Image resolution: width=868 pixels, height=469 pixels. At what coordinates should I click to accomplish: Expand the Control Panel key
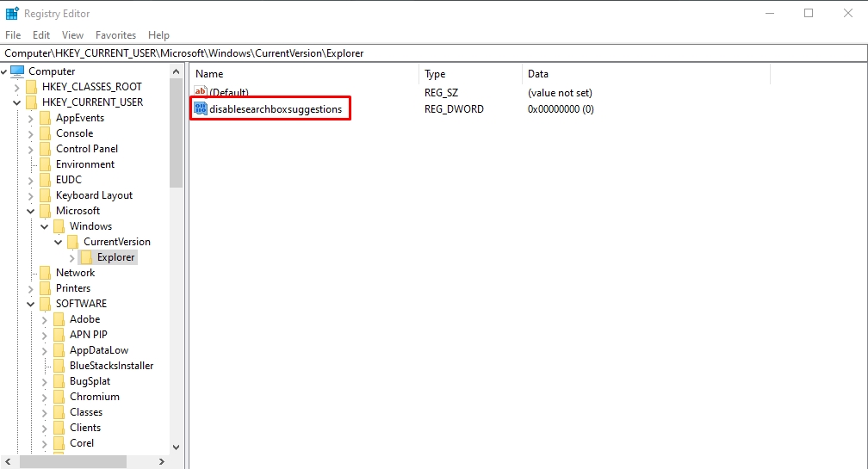[30, 149]
